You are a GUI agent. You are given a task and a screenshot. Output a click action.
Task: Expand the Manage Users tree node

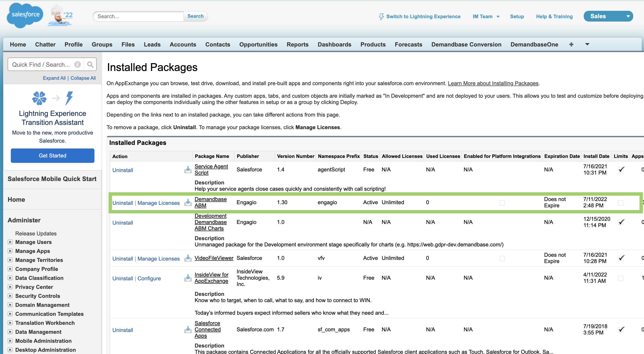[x=10, y=242]
